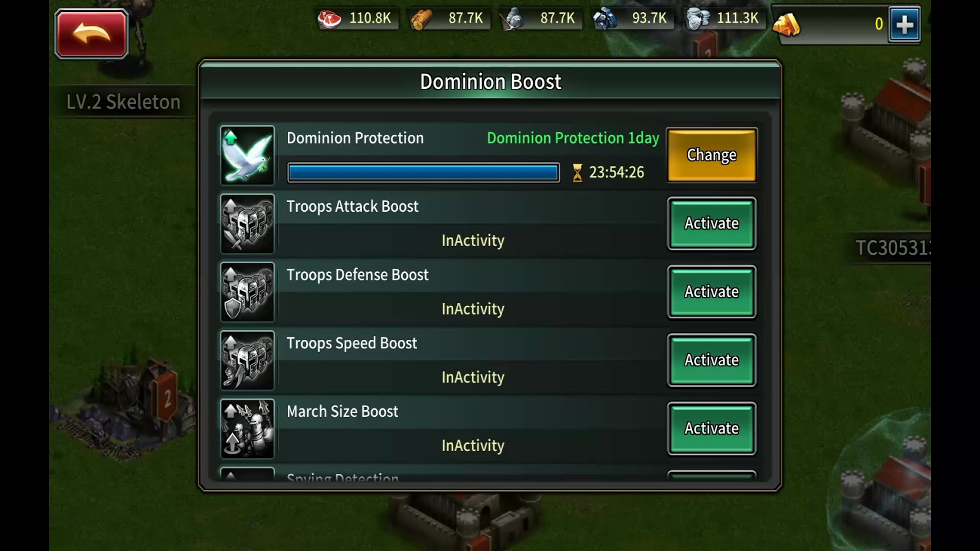
Task: Tap the Troops Defense Boost shield icon
Action: pyautogui.click(x=247, y=293)
